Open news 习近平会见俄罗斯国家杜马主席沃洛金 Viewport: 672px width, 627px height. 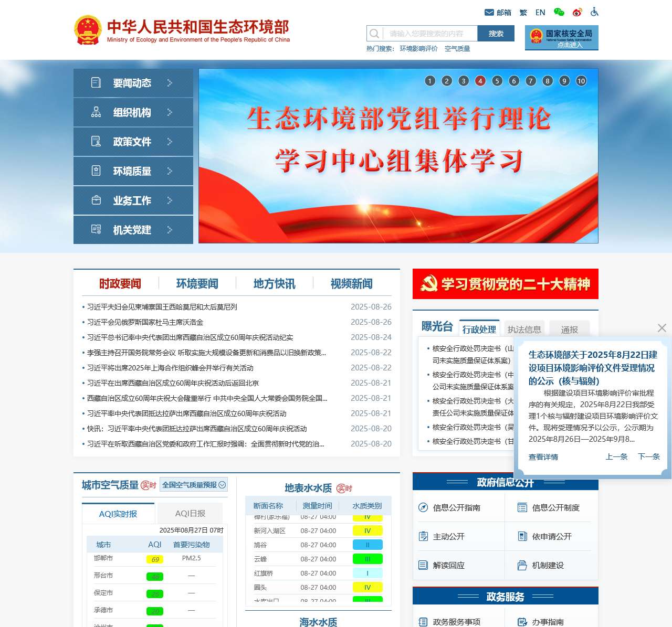(145, 322)
